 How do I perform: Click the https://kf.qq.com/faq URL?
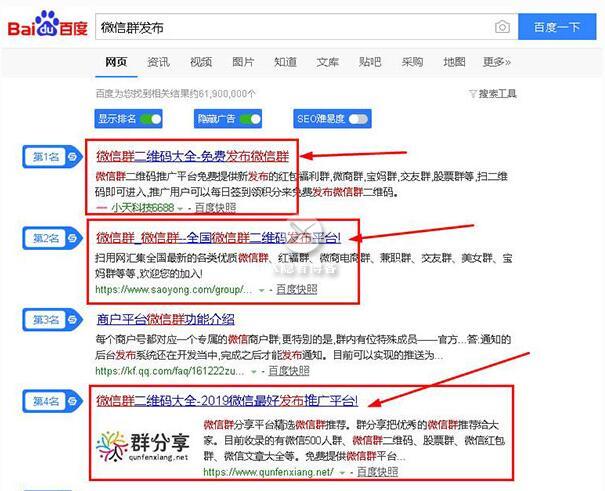pyautogui.click(x=169, y=371)
